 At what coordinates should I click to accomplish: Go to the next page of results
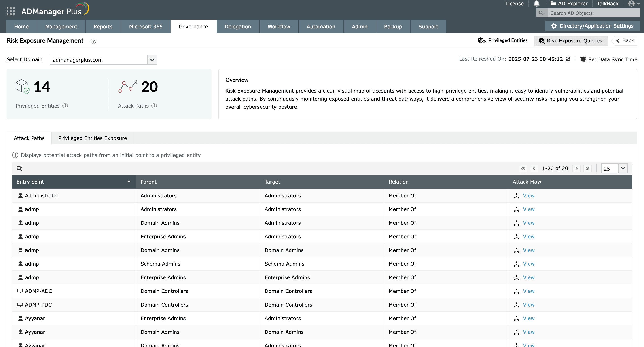[576, 168]
